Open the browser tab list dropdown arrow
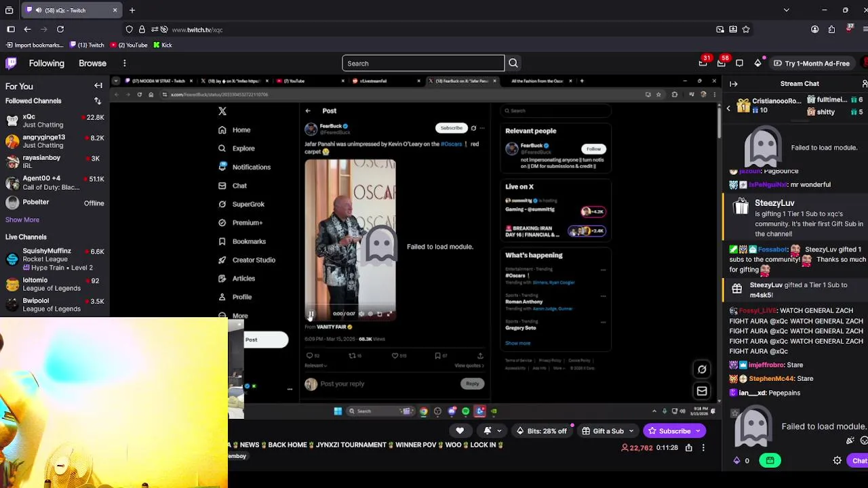Image resolution: width=868 pixels, height=488 pixels. pyautogui.click(x=786, y=10)
